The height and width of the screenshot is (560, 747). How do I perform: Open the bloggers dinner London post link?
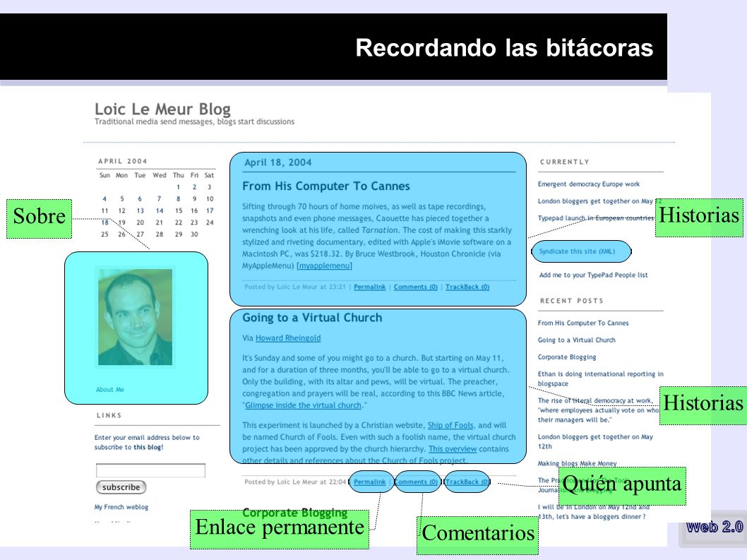(594, 512)
